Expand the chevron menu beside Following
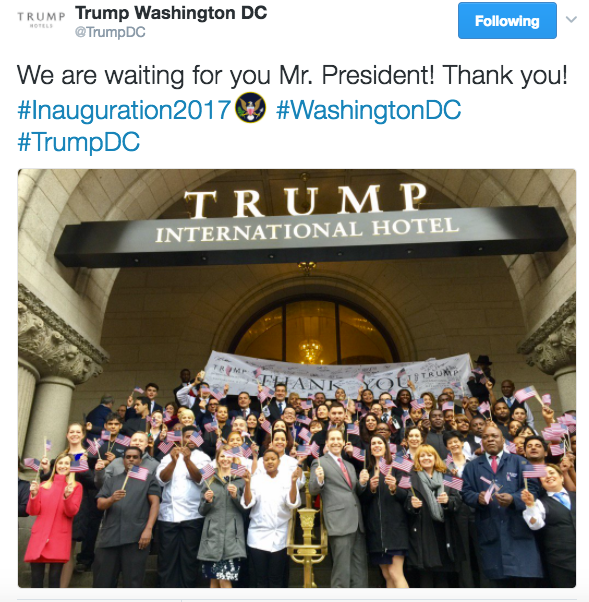 point(571,19)
